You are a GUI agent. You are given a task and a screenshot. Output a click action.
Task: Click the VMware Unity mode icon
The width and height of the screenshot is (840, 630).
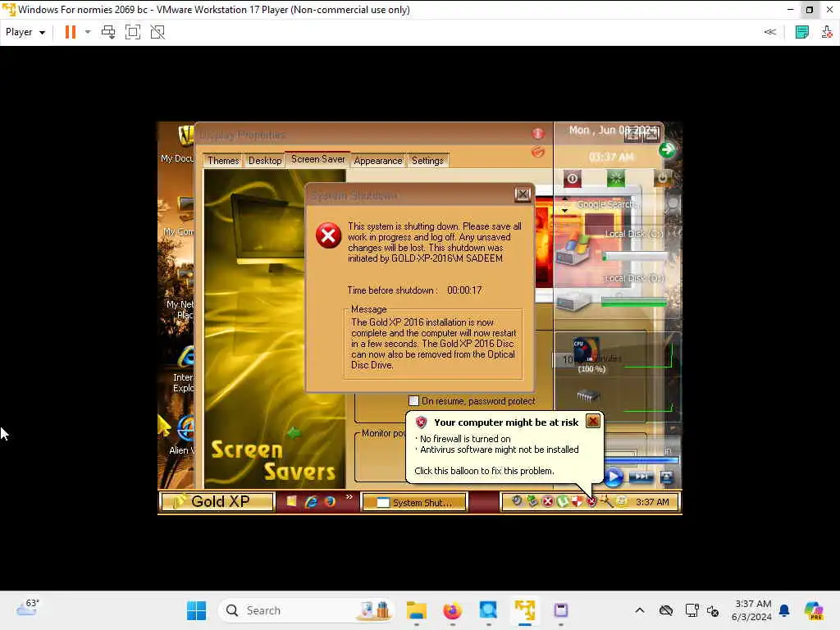point(157,32)
